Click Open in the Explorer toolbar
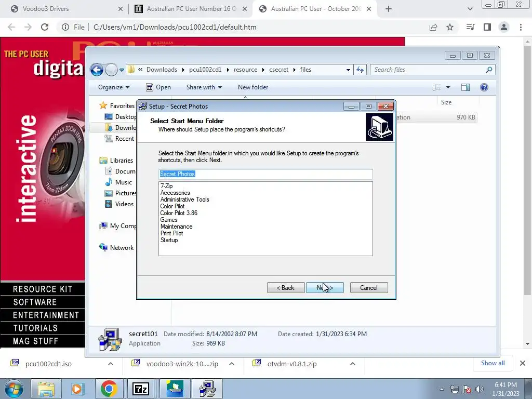This screenshot has height=399, width=532. tap(158, 87)
